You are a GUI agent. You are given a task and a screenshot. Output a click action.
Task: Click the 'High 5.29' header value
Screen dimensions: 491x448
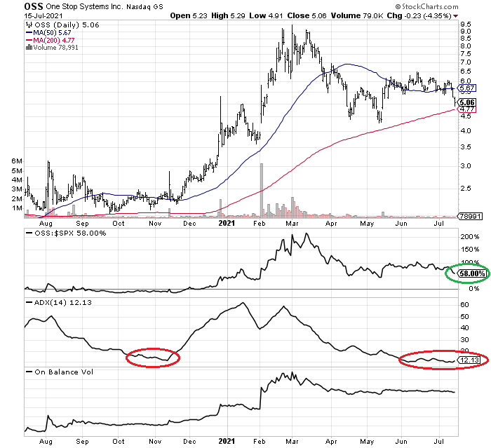tap(228, 15)
